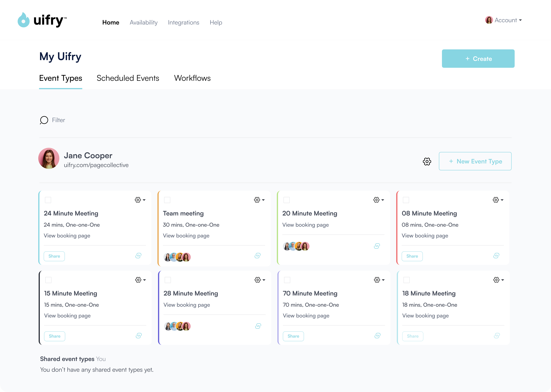
Task: Click the uifry flame logo
Action: 24,20
